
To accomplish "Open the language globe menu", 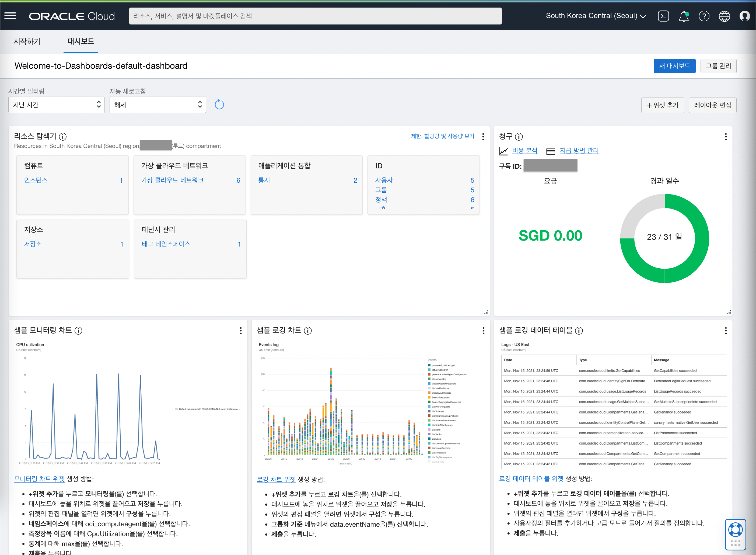I will [724, 16].
